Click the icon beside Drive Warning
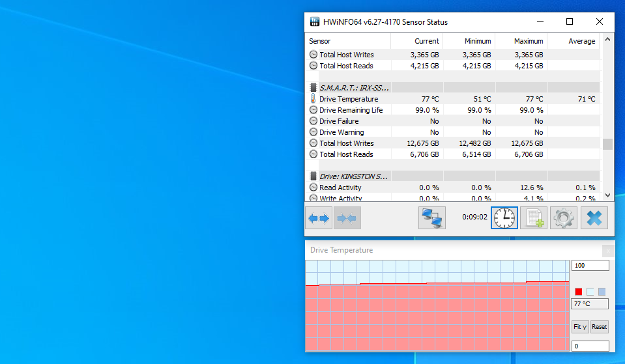625x364 pixels. tap(313, 132)
